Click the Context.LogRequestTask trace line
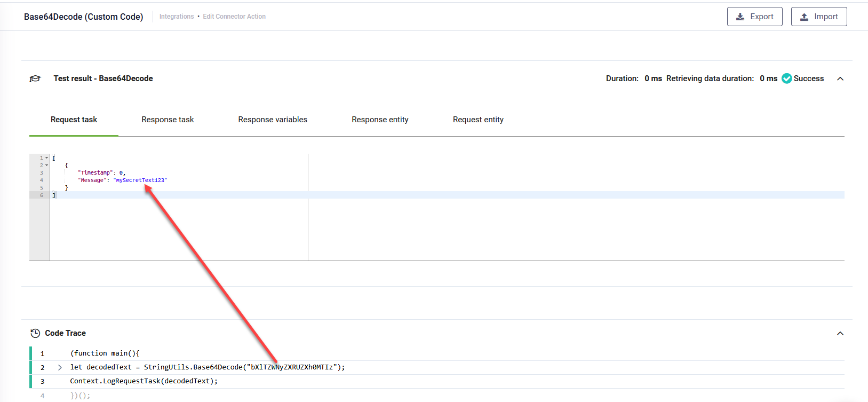Viewport: 868px width, 402px height. point(144,381)
